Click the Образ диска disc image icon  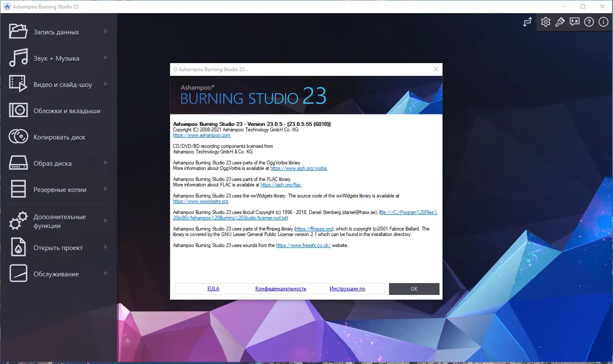[18, 163]
